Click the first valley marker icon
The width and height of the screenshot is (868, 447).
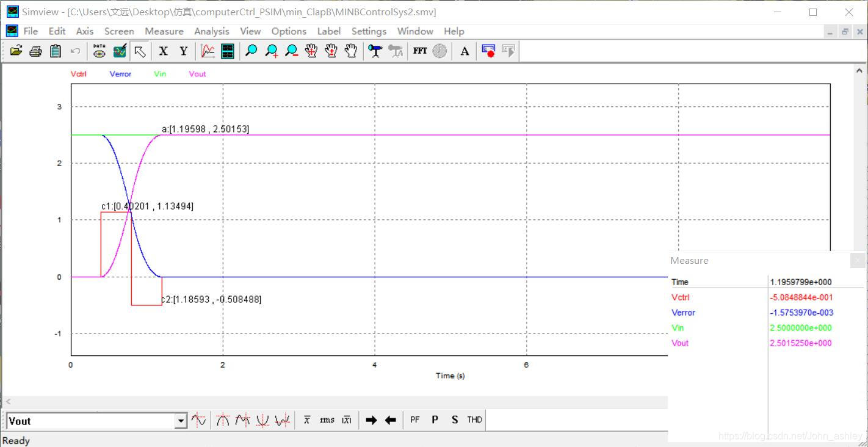(262, 420)
